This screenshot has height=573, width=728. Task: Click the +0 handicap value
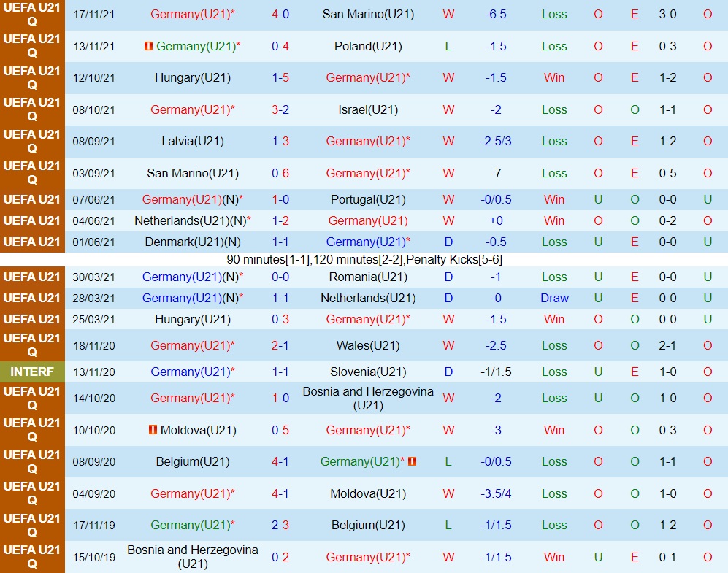(x=496, y=221)
